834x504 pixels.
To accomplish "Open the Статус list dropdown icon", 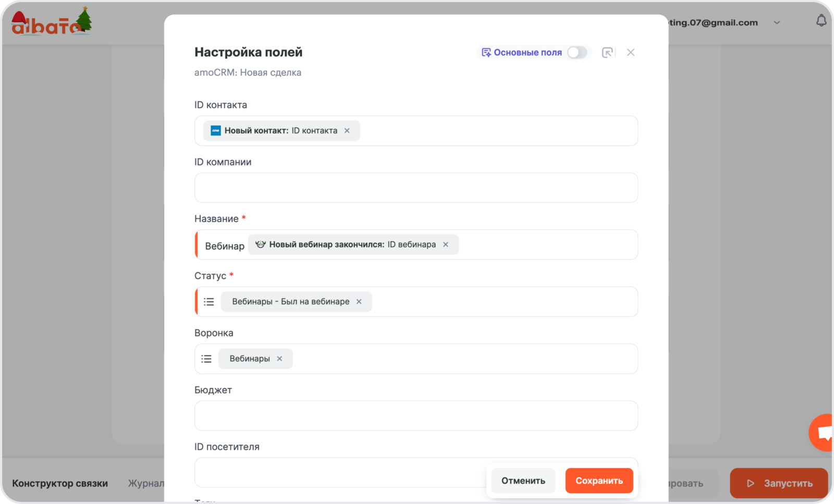I will [x=209, y=302].
